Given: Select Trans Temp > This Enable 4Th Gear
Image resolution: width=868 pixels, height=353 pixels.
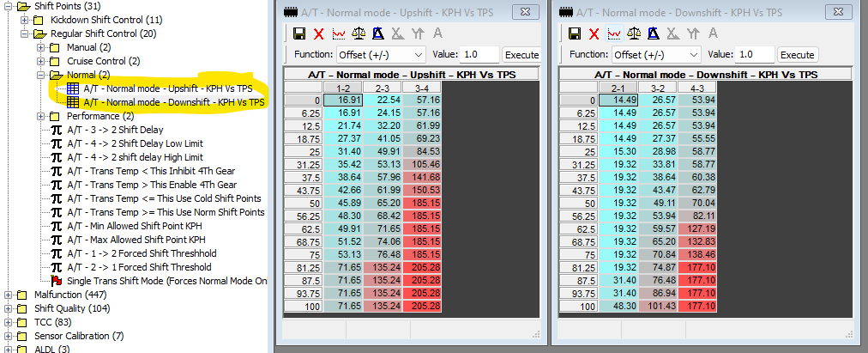Looking at the screenshot, I should pos(152,186).
